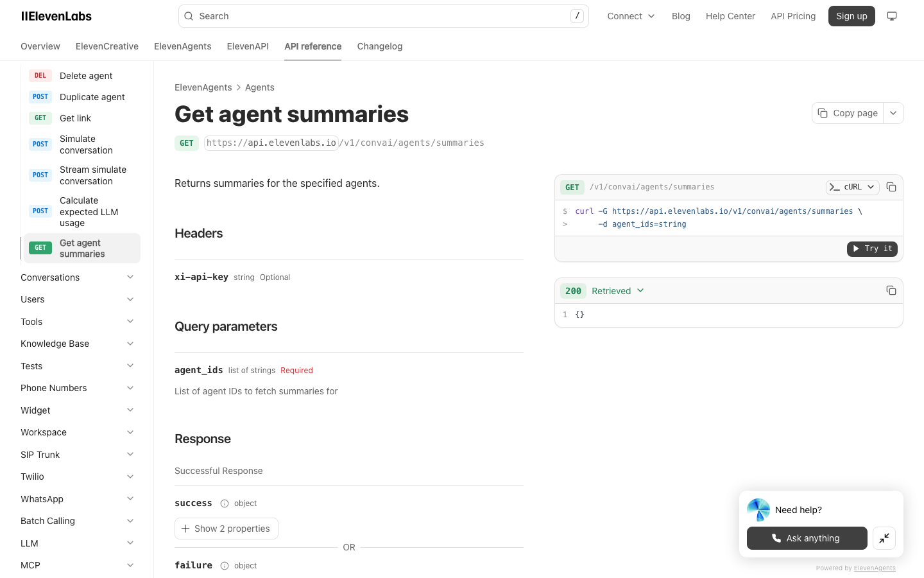Switch to the ElevenAPI tab

248,46
